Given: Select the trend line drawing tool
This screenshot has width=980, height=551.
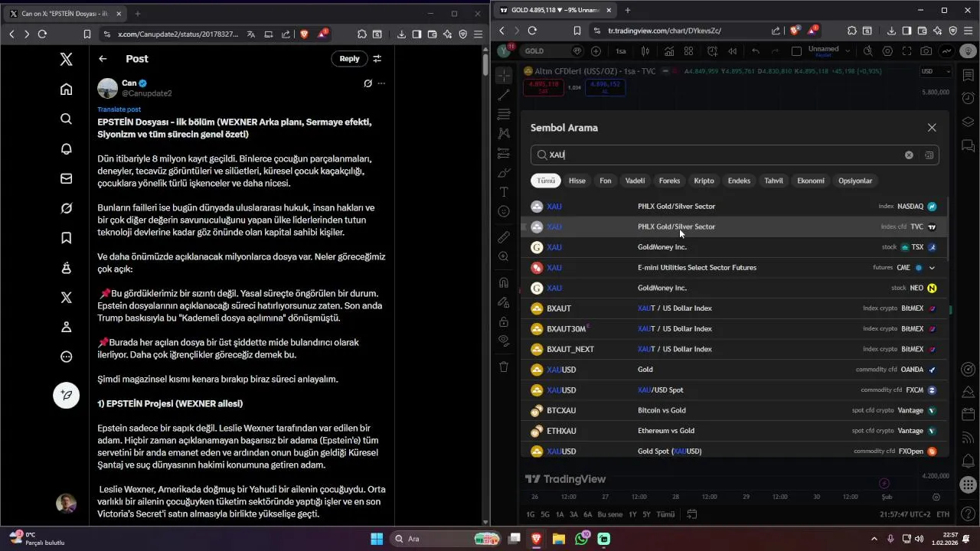Looking at the screenshot, I should coord(504,95).
